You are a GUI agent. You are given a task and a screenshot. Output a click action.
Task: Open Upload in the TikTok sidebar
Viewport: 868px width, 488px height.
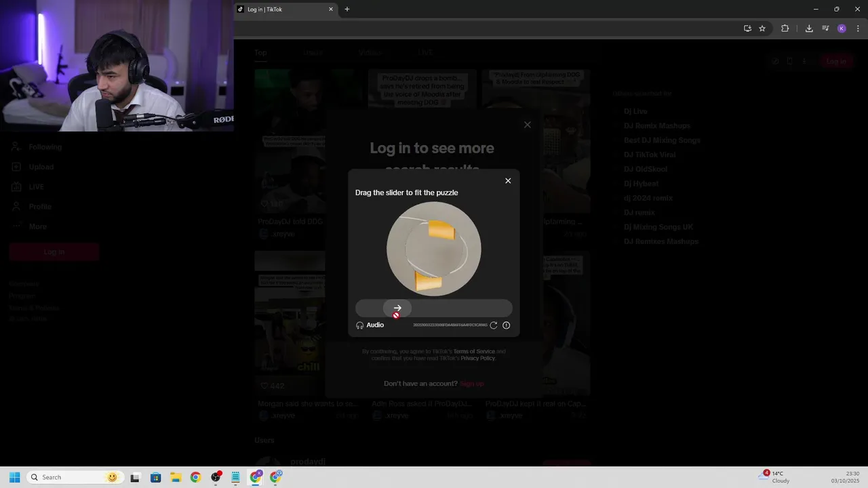coord(33,167)
